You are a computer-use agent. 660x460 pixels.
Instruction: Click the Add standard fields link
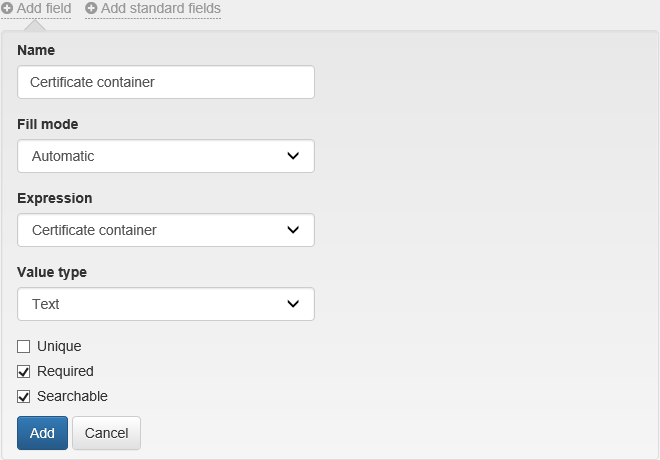(x=160, y=8)
